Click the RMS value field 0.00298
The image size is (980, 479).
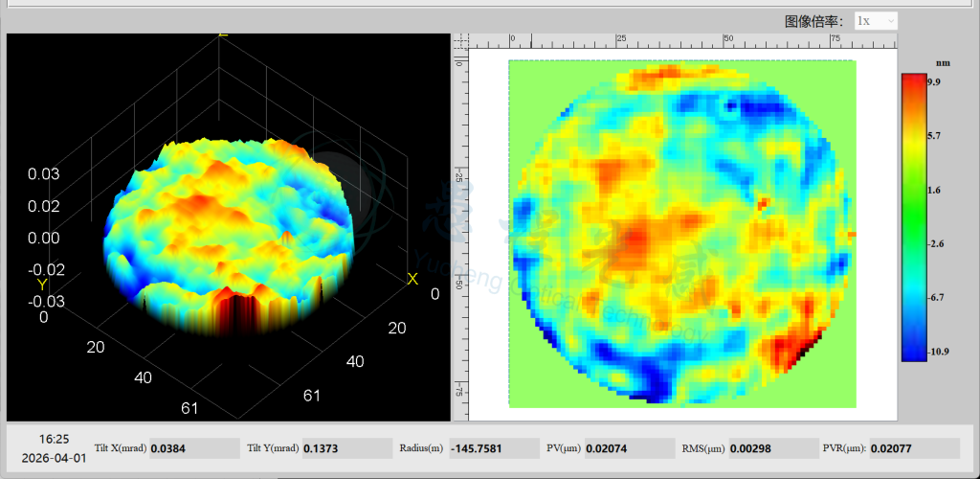point(774,448)
